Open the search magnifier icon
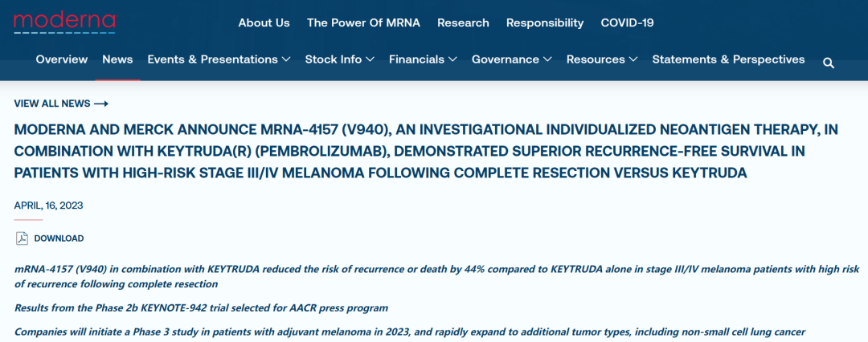868x342 pixels. tap(829, 63)
